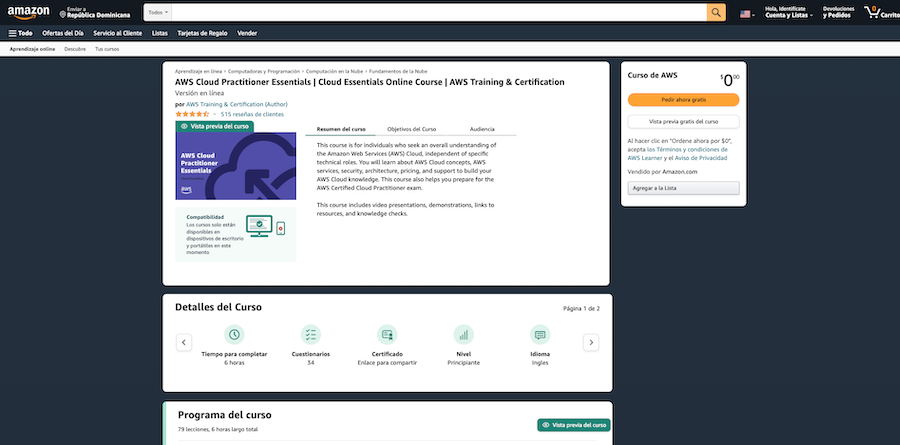The width and height of the screenshot is (900, 445).
Task: Open Aprendizaje online subnav item
Action: 32,49
